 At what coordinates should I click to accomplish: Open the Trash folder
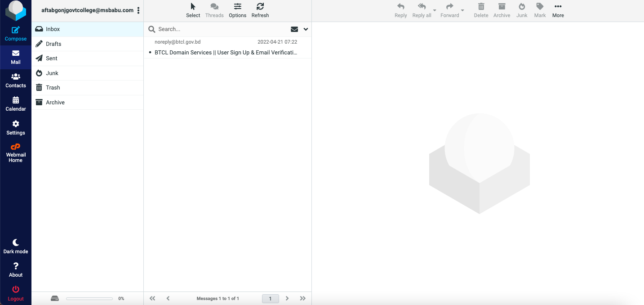88,88
